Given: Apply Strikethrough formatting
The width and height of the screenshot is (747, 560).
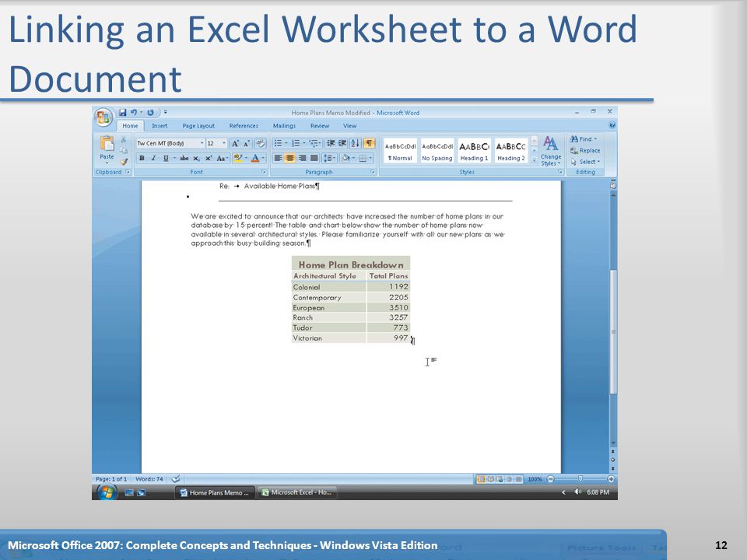Looking at the screenshot, I should coord(184,158).
